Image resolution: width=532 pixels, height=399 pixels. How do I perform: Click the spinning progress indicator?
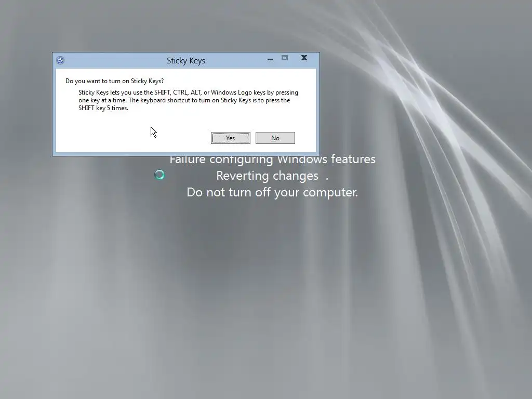(x=159, y=175)
